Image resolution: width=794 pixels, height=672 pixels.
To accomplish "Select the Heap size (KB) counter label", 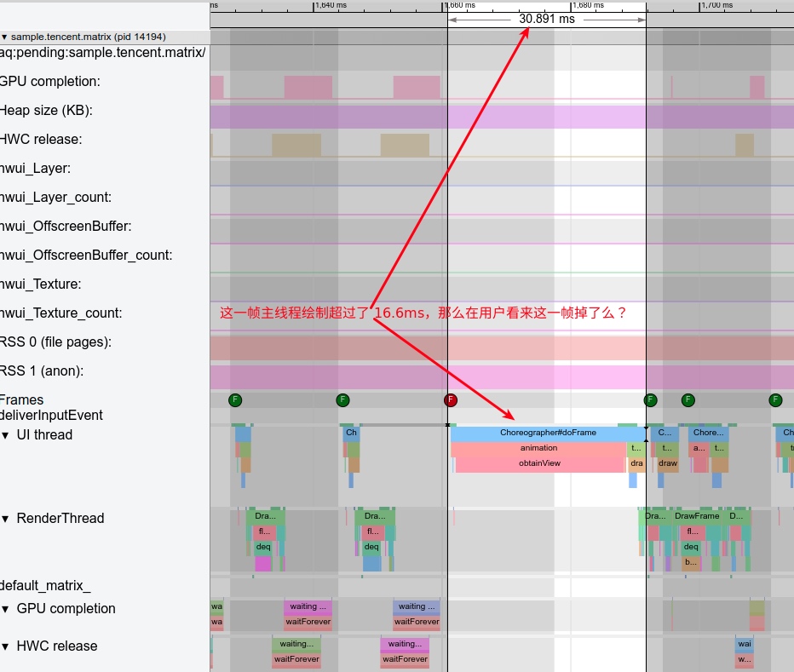I will [46, 111].
